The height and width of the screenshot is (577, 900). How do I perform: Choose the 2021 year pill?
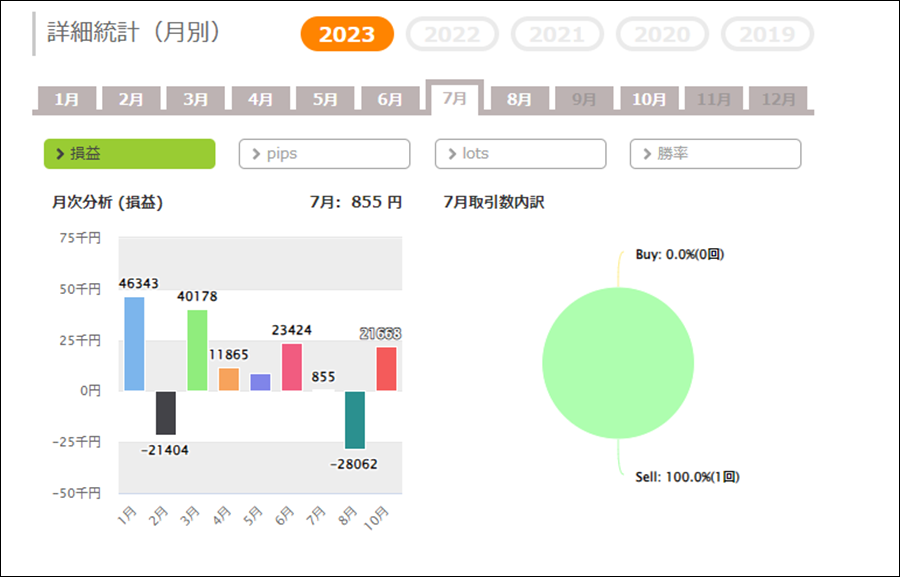click(x=557, y=34)
